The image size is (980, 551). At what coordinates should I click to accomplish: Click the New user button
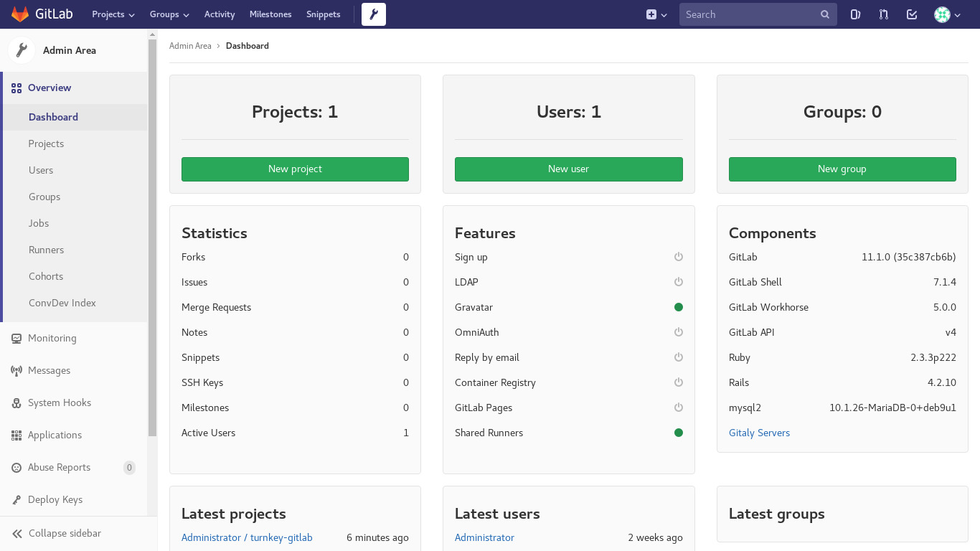pos(568,169)
